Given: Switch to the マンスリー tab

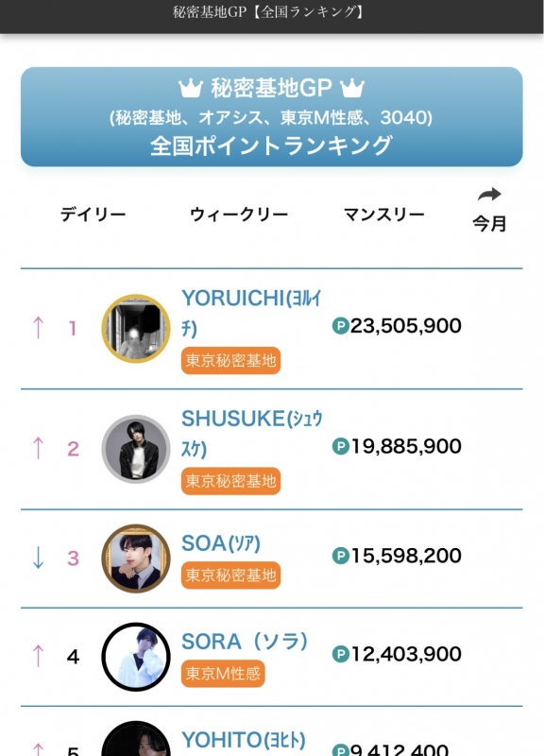Looking at the screenshot, I should click(x=384, y=215).
